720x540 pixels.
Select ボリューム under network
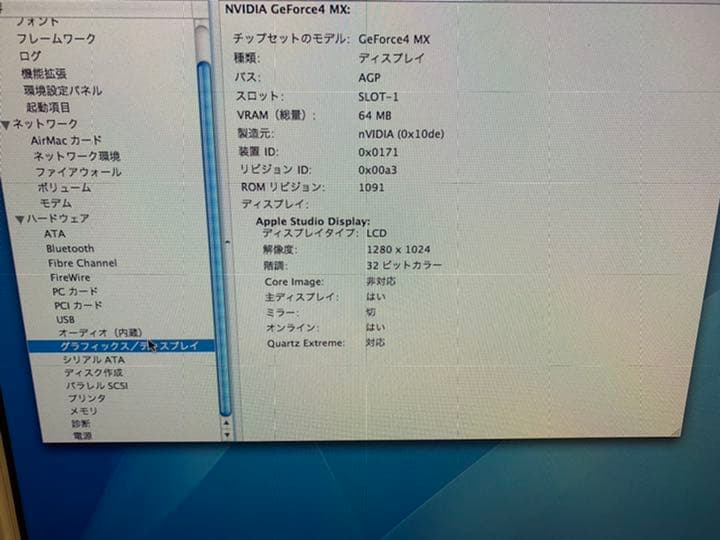coord(64,188)
